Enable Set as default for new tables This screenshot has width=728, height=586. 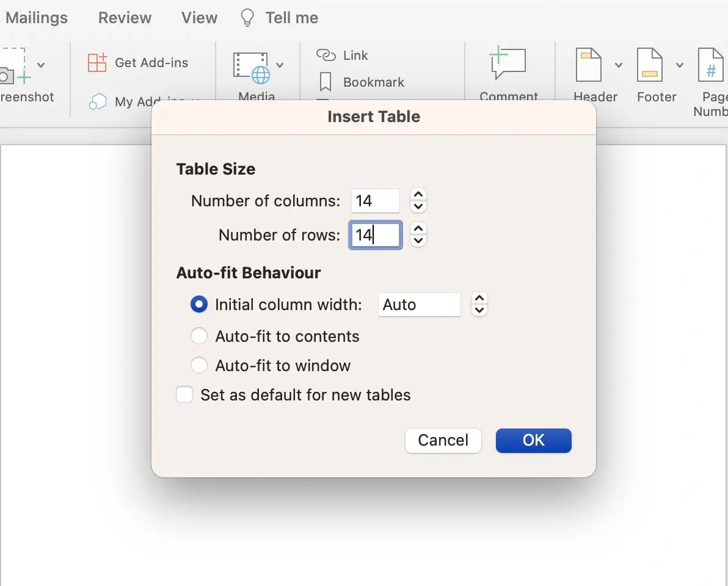(x=184, y=394)
